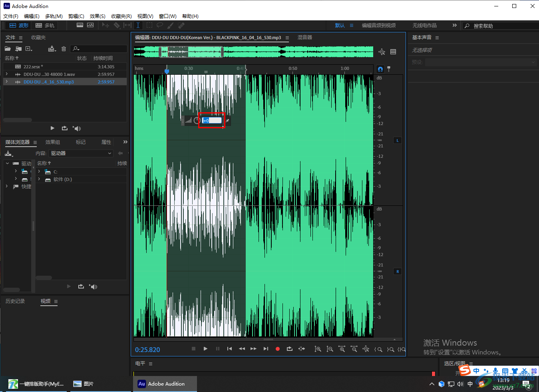Open the 多轨(M) menu

point(54,16)
